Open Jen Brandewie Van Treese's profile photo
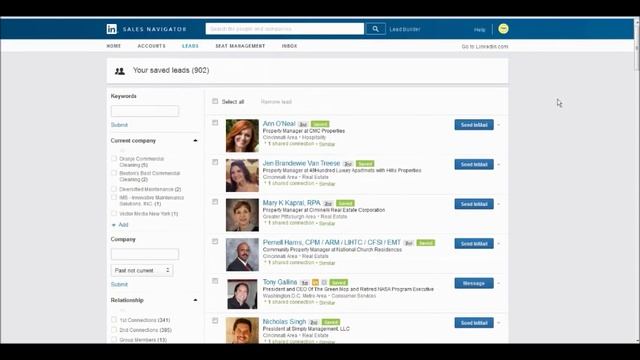The width and height of the screenshot is (640, 360). [242, 175]
